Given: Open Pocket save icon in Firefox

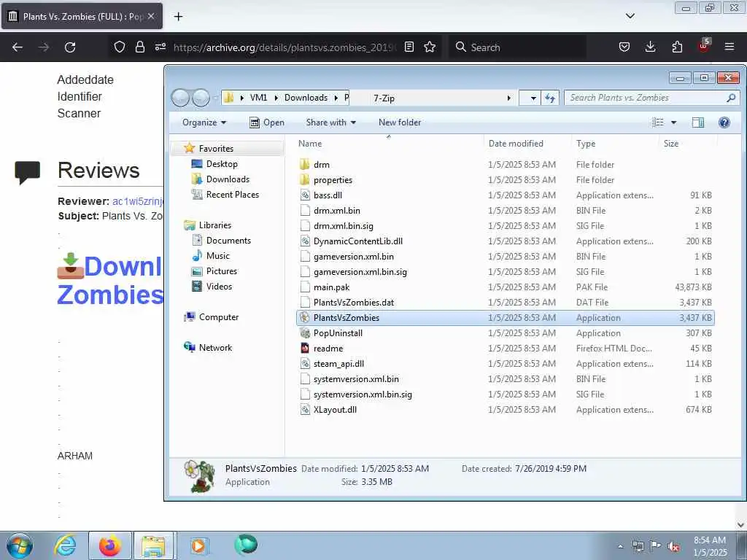Looking at the screenshot, I should click(624, 47).
